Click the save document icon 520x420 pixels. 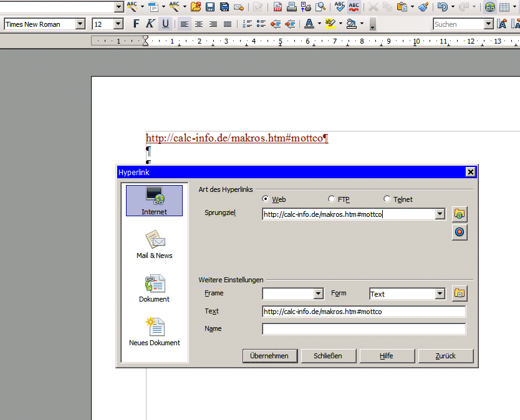(210, 7)
